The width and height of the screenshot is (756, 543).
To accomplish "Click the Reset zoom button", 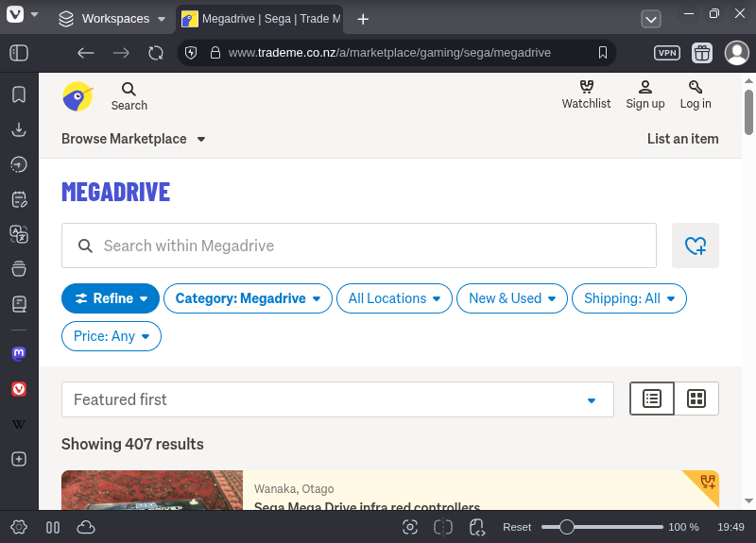I will click(x=517, y=527).
